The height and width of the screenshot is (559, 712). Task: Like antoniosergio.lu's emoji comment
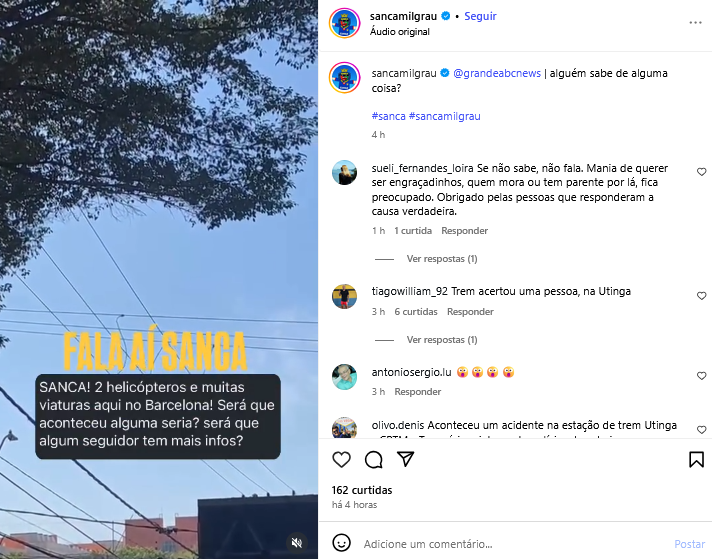pos(701,376)
